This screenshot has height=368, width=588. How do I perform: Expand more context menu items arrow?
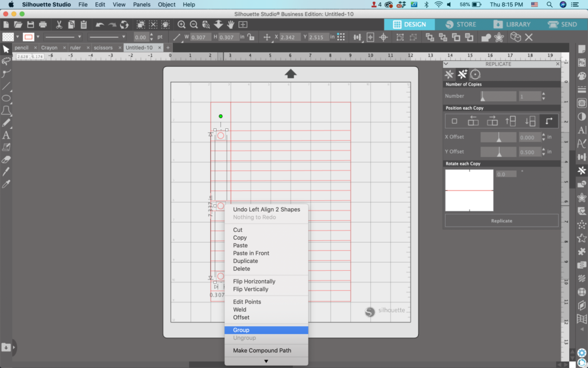[266, 361]
